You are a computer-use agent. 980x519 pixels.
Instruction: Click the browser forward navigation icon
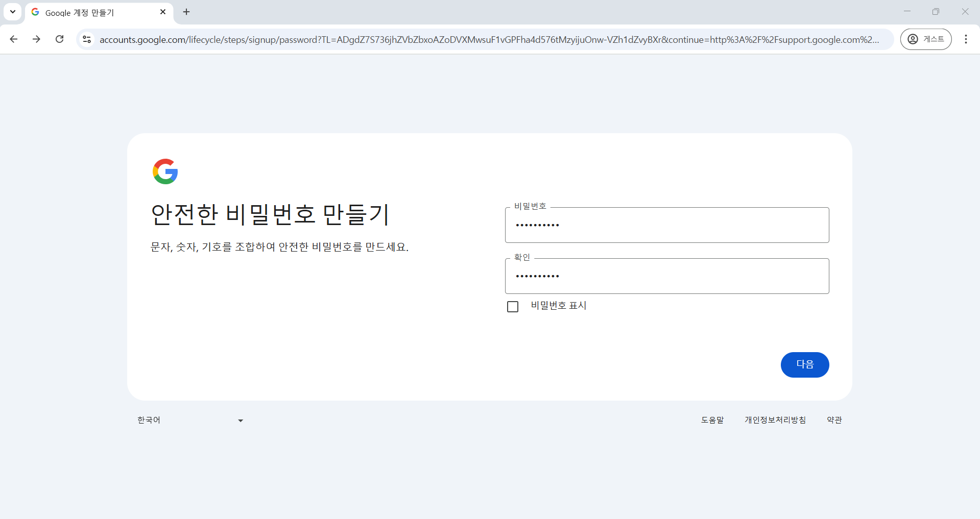click(36, 39)
